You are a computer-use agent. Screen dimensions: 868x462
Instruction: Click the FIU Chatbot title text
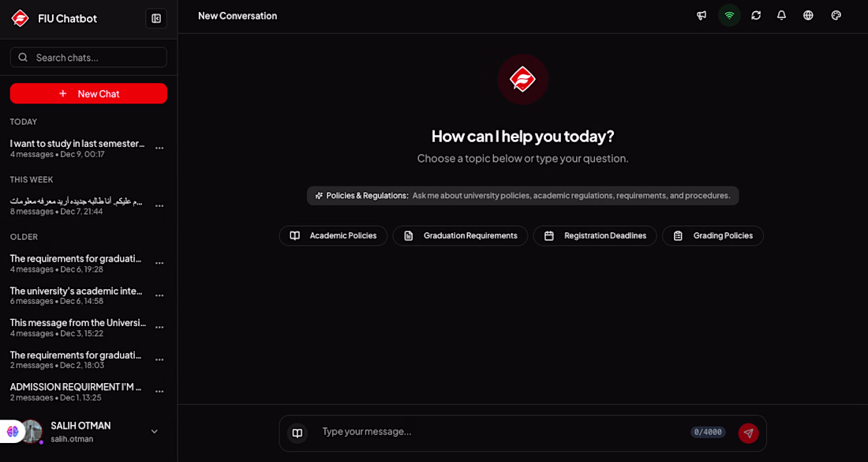pyautogui.click(x=68, y=18)
